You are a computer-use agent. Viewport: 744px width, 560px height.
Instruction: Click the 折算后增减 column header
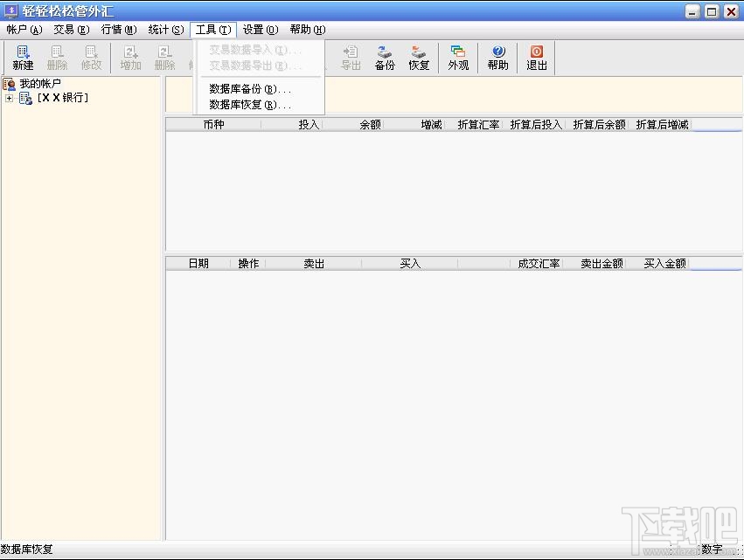[x=660, y=125]
